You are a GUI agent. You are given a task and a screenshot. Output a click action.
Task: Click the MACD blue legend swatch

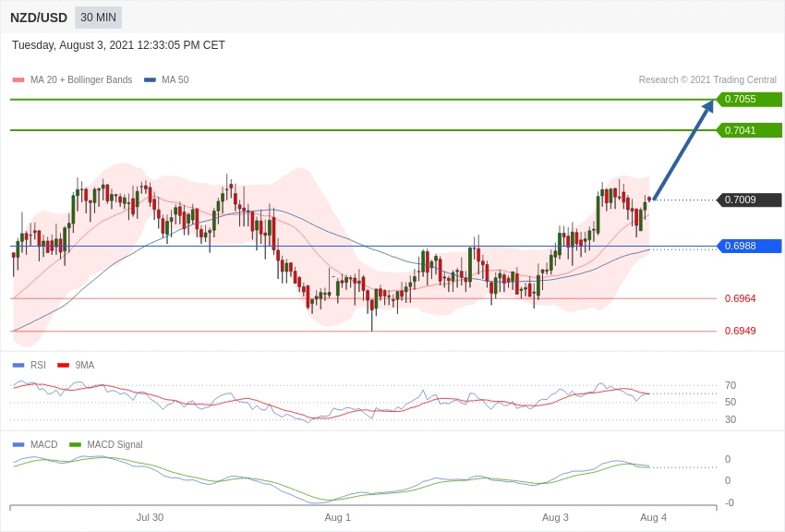[18, 444]
